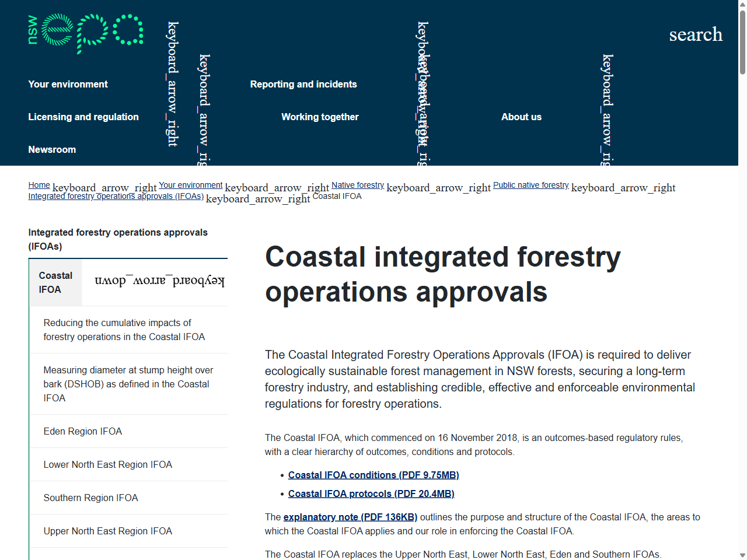Open Reporting and incidents menu
747x560 pixels.
point(303,84)
